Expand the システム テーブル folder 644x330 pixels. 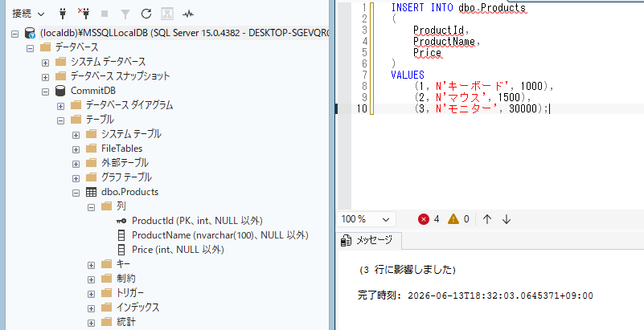[x=76, y=135]
